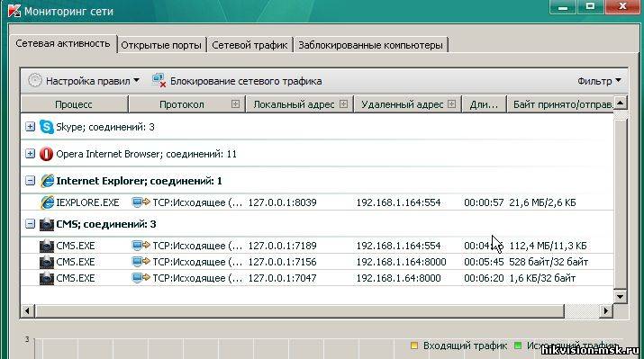Click outgoing TCP icon in 127.0.0.1:7156 row

(141, 261)
